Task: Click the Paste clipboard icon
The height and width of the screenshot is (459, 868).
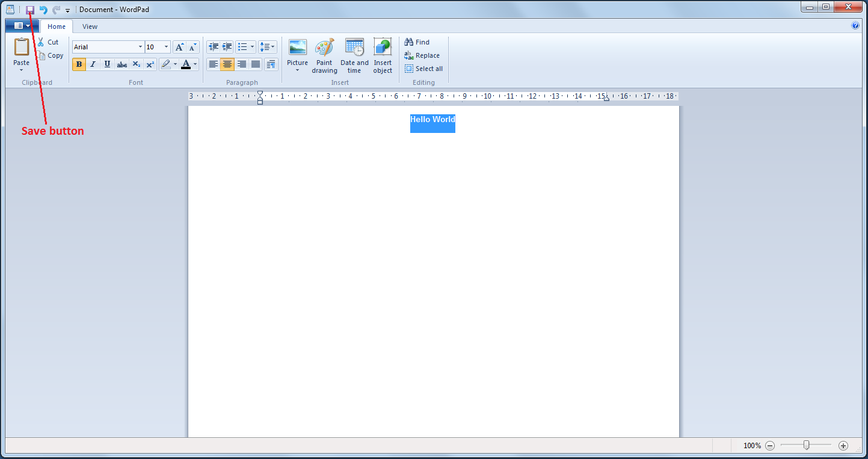Action: (22, 47)
